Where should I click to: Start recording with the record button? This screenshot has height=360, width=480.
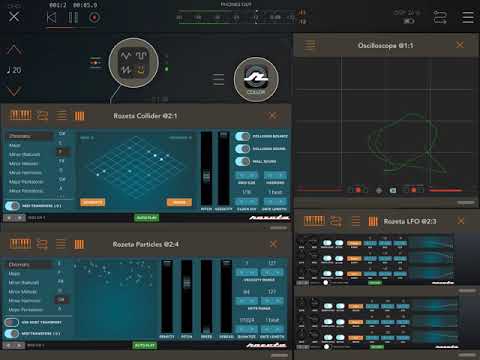pos(94,17)
